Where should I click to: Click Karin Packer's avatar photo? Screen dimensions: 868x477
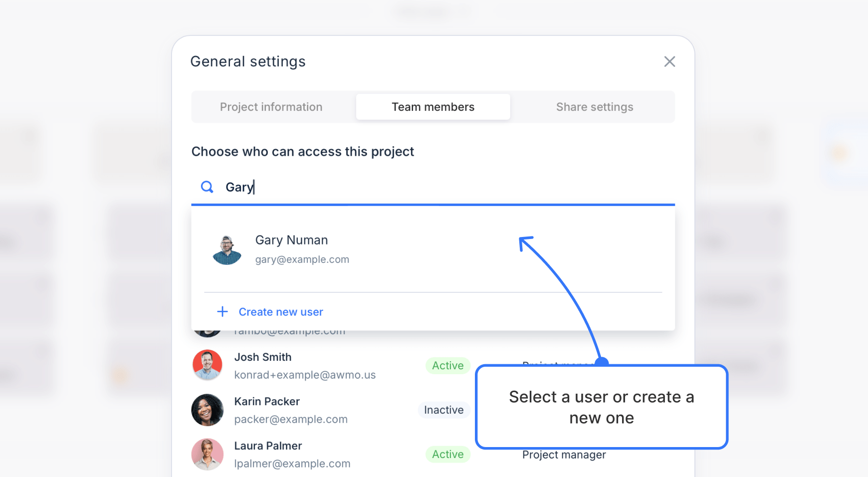click(x=207, y=410)
